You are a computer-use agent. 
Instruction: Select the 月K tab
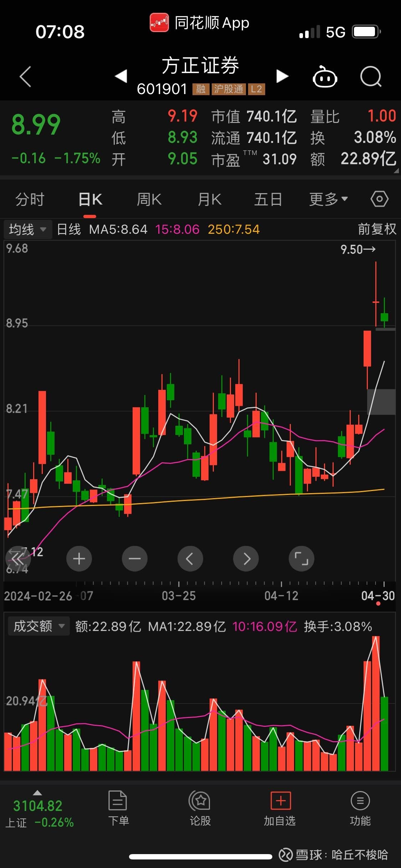pyautogui.click(x=210, y=199)
